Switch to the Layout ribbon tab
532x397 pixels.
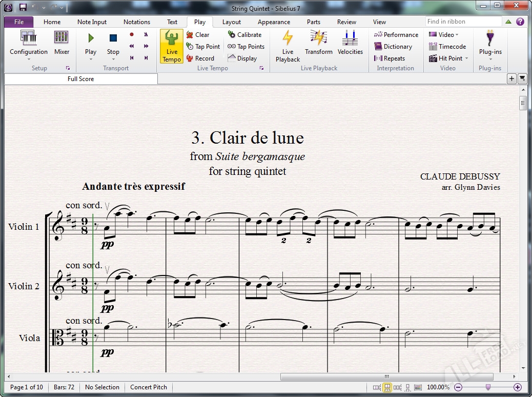232,22
